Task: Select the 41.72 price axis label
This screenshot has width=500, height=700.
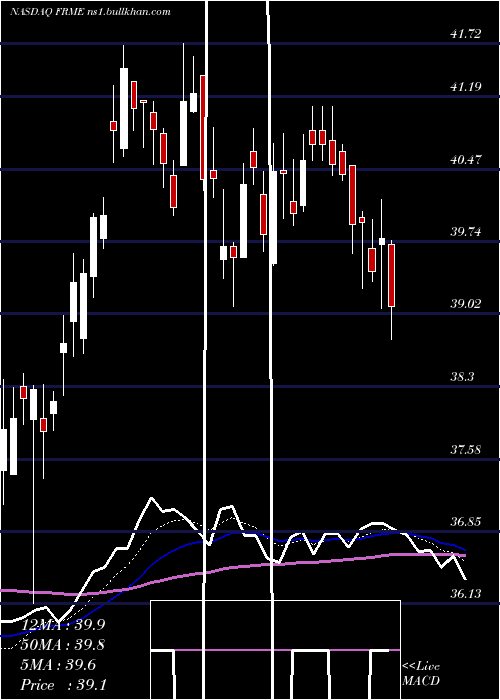Action: point(466,33)
